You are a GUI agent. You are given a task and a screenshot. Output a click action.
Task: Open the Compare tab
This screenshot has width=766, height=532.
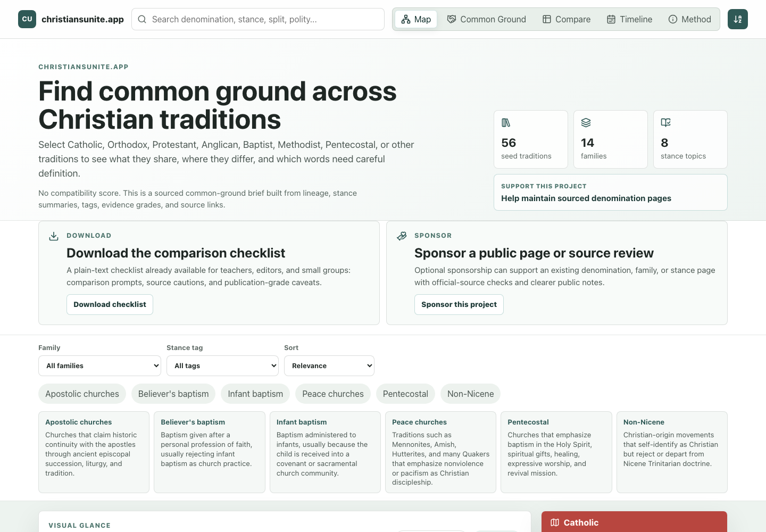(567, 19)
